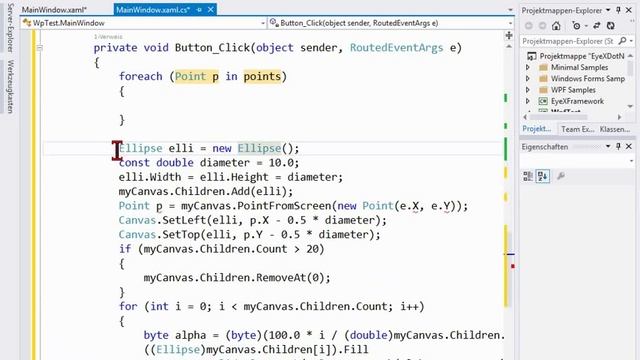Image resolution: width=640 pixels, height=360 pixels.
Task: Open the Eigenschaften object selector dropdown
Action: pos(631,161)
